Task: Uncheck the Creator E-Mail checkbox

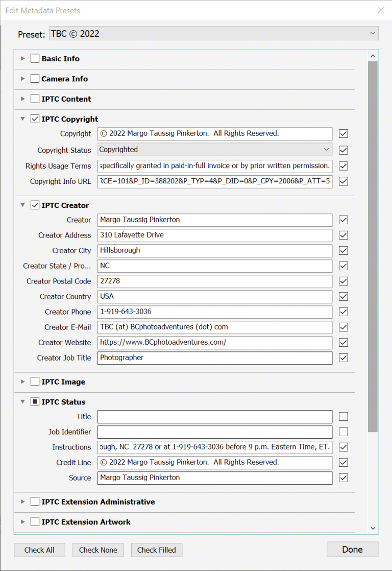Action: [x=343, y=327]
